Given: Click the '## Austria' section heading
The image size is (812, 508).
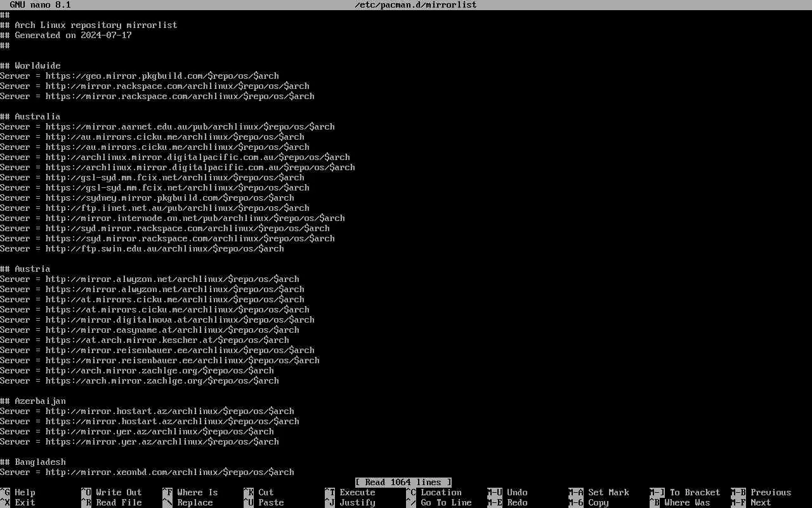Looking at the screenshot, I should [25, 269].
